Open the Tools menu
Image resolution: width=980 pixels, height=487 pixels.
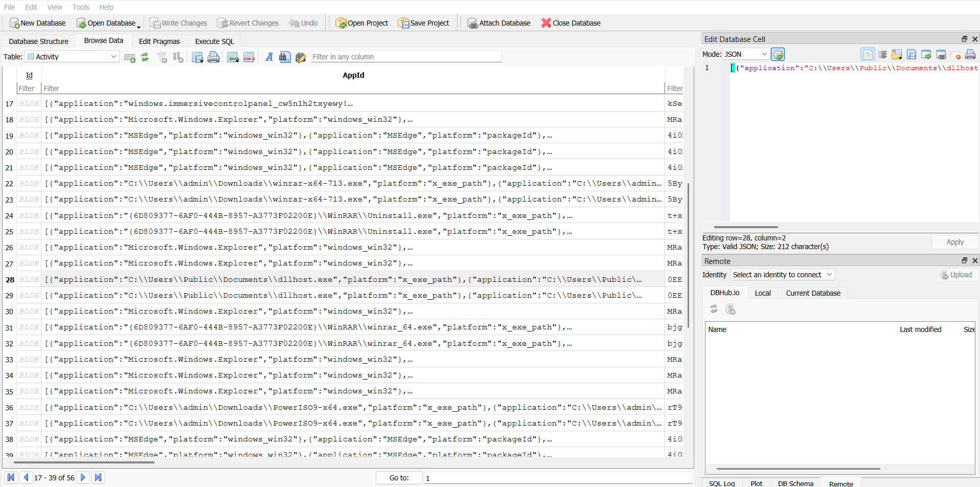pyautogui.click(x=80, y=7)
